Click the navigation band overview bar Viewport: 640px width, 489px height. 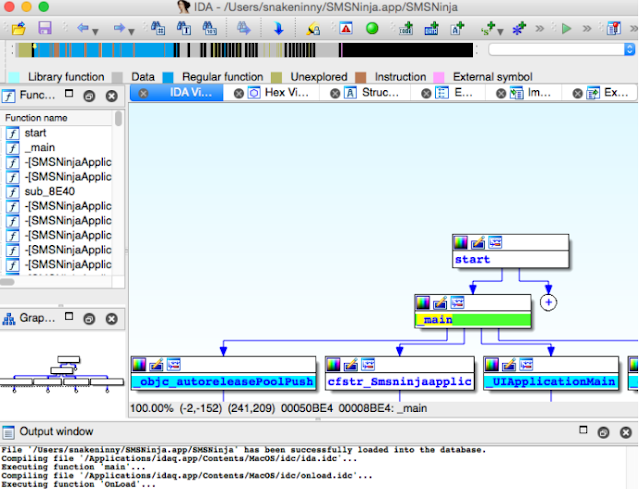pos(244,50)
